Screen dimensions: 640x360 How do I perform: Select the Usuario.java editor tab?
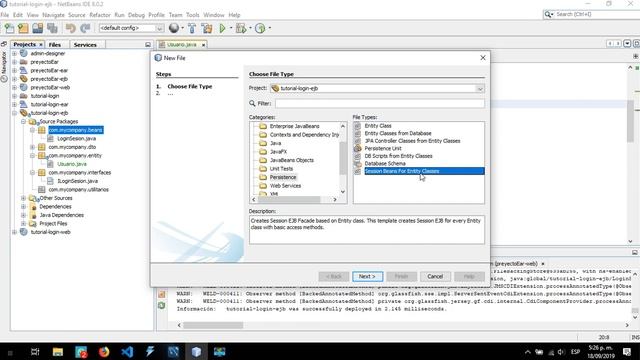pos(181,44)
